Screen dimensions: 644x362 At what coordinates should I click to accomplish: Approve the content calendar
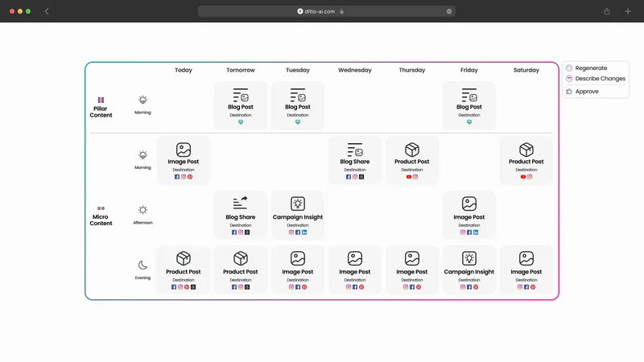(x=582, y=92)
